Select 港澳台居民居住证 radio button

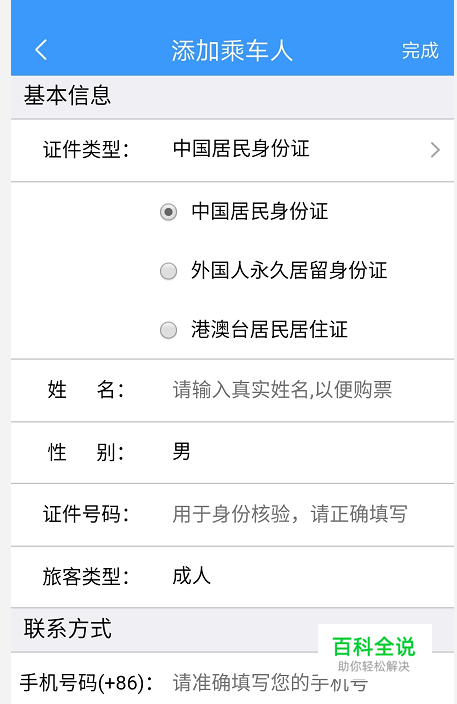point(168,330)
